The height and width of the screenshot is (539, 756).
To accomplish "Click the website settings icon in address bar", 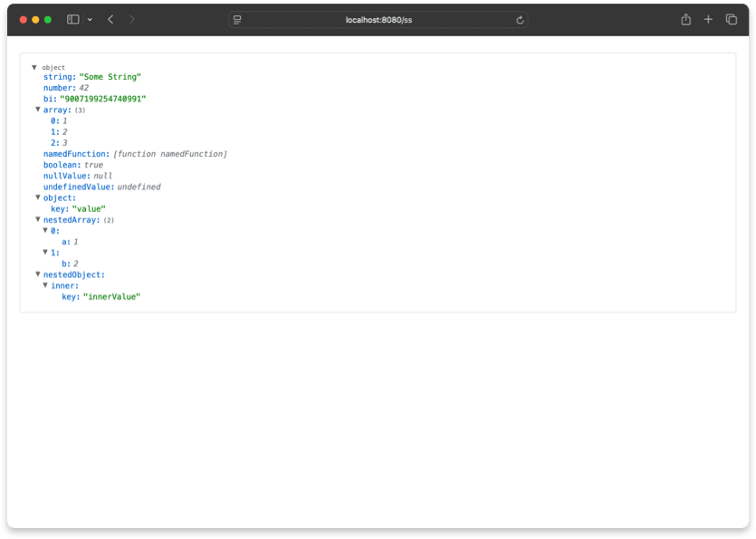I will click(x=236, y=18).
